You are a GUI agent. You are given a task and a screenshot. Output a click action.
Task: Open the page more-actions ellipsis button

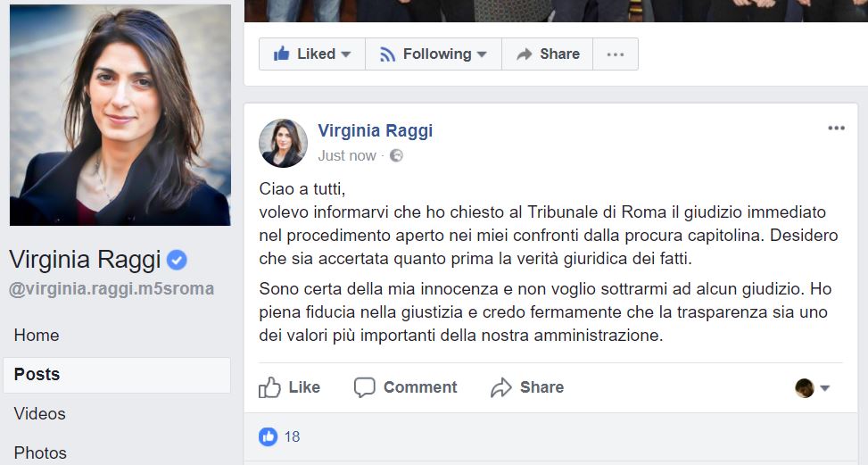click(x=616, y=54)
